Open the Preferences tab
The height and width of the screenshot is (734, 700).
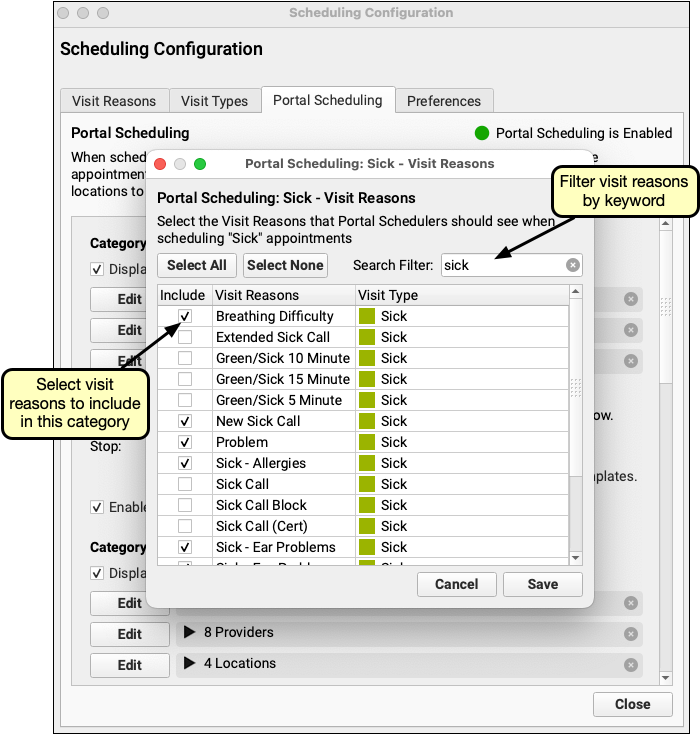pyautogui.click(x=444, y=101)
